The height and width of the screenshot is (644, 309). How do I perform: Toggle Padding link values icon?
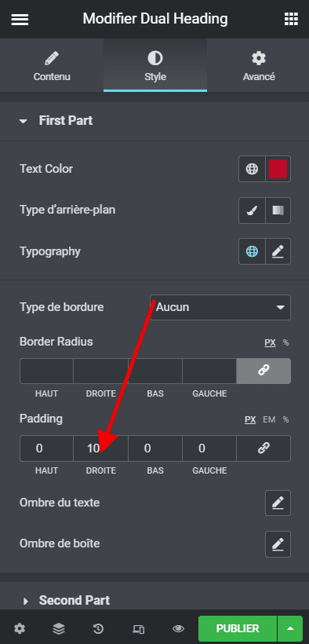(x=264, y=448)
